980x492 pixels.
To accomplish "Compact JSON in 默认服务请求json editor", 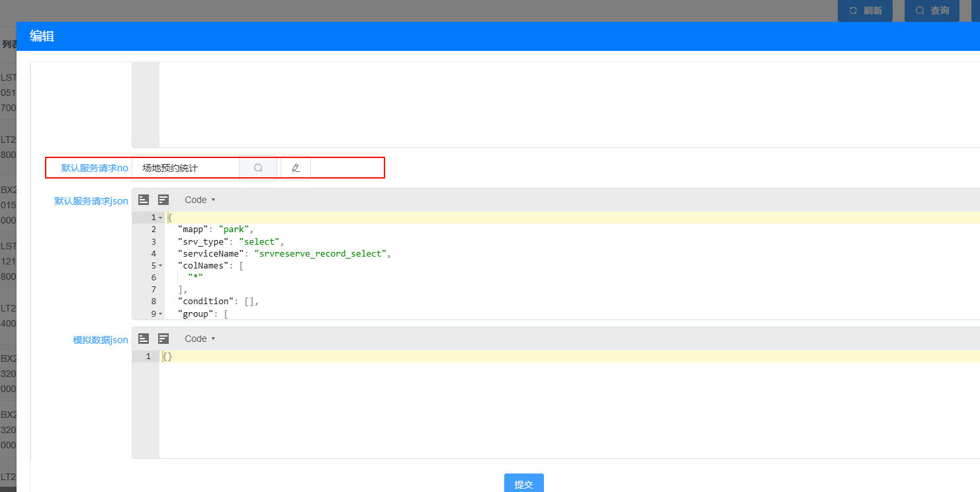I will pyautogui.click(x=163, y=200).
